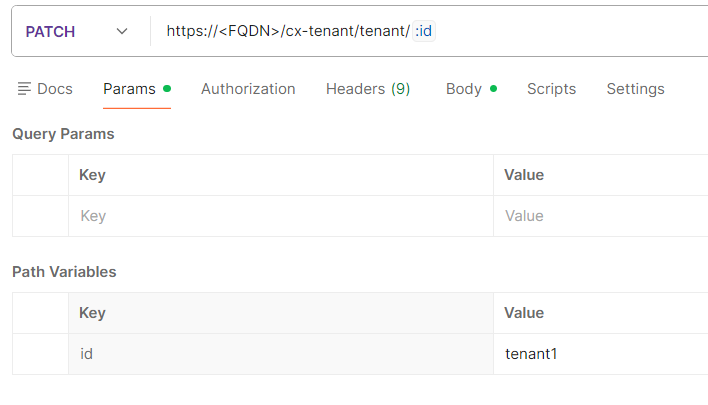This screenshot has height=405, width=708.
Task: Edit the tenant1 path variable value
Action: (600, 354)
